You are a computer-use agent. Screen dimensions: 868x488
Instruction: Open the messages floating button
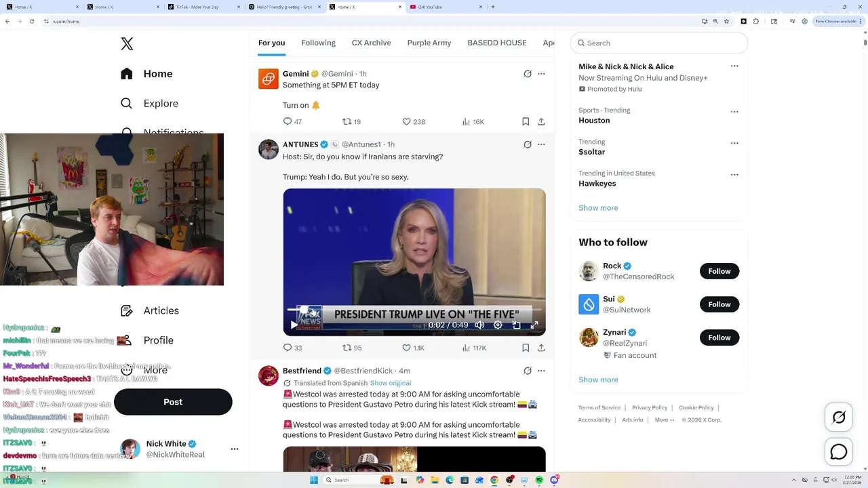pos(839,451)
